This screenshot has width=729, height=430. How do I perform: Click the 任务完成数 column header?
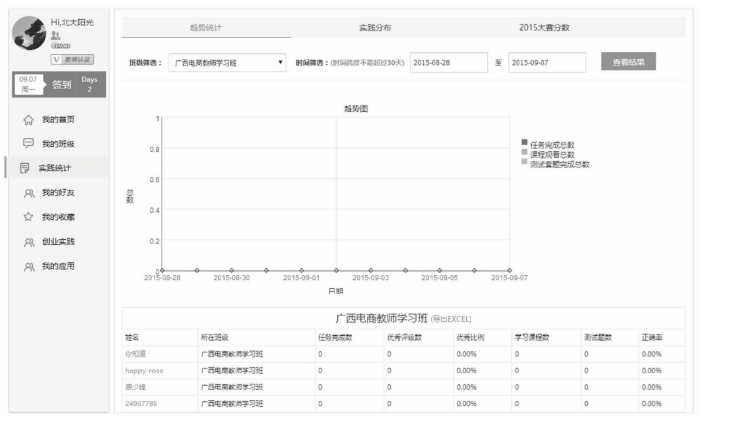tap(335, 337)
